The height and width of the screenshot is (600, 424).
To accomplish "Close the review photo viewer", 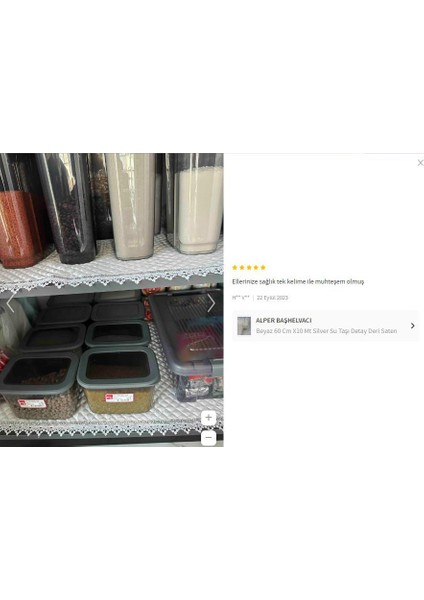I will (x=420, y=163).
